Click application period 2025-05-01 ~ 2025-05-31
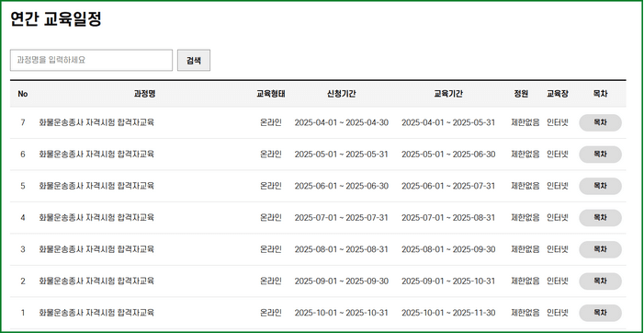 342,155
